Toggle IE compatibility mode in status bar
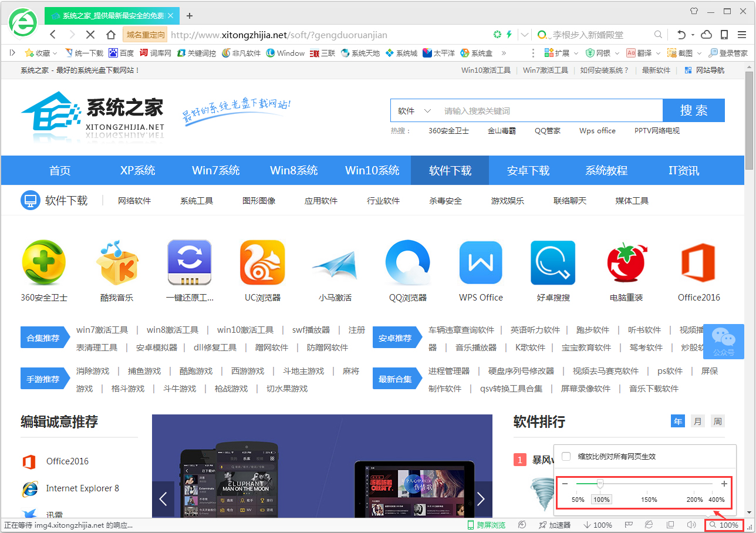756x533 pixels. (x=649, y=524)
